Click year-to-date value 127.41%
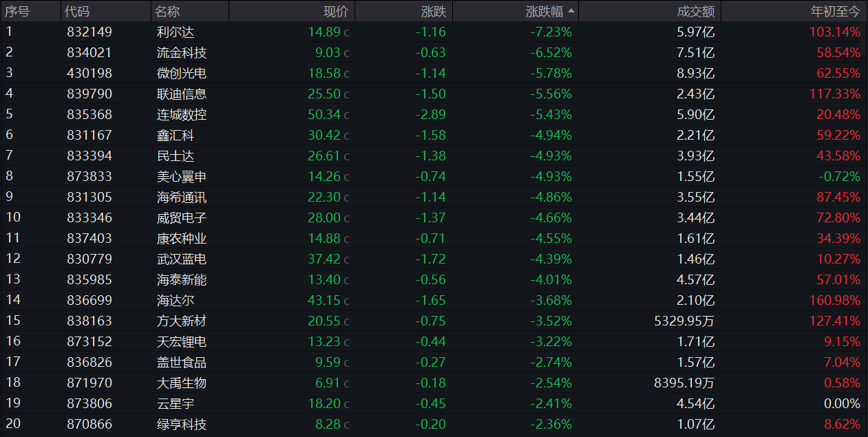This screenshot has height=437, width=868. (835, 321)
